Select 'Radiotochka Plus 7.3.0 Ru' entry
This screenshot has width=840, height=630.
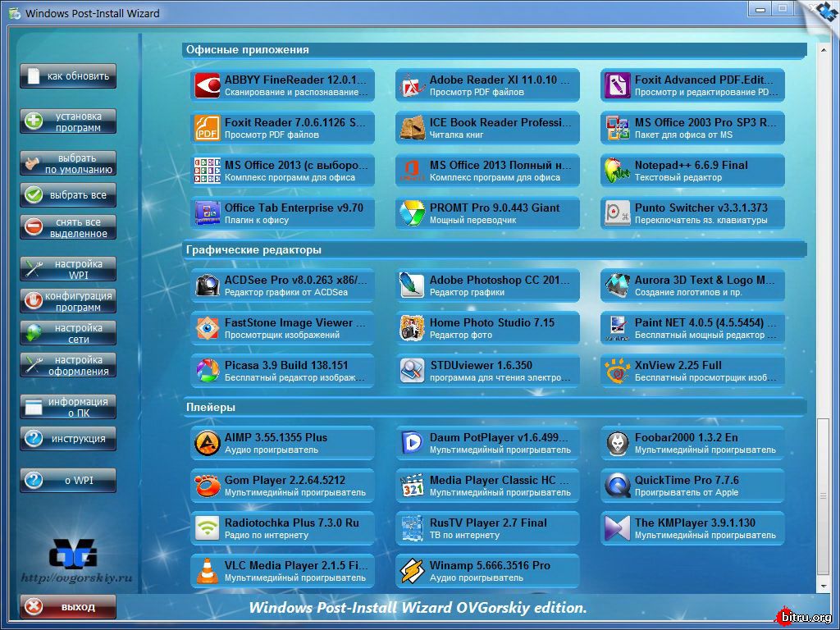[x=282, y=528]
